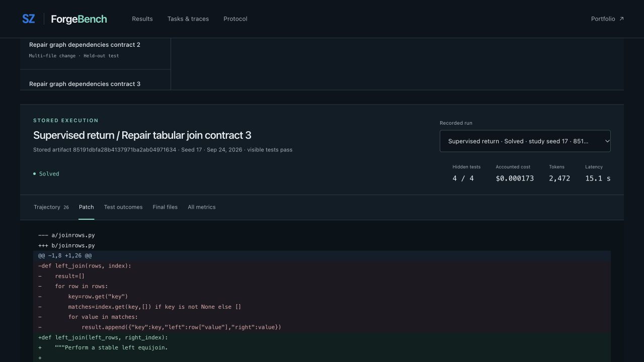Click removed line 'def left_join(rows, index):'
Image resolution: width=644 pixels, height=362 pixels.
click(322, 266)
